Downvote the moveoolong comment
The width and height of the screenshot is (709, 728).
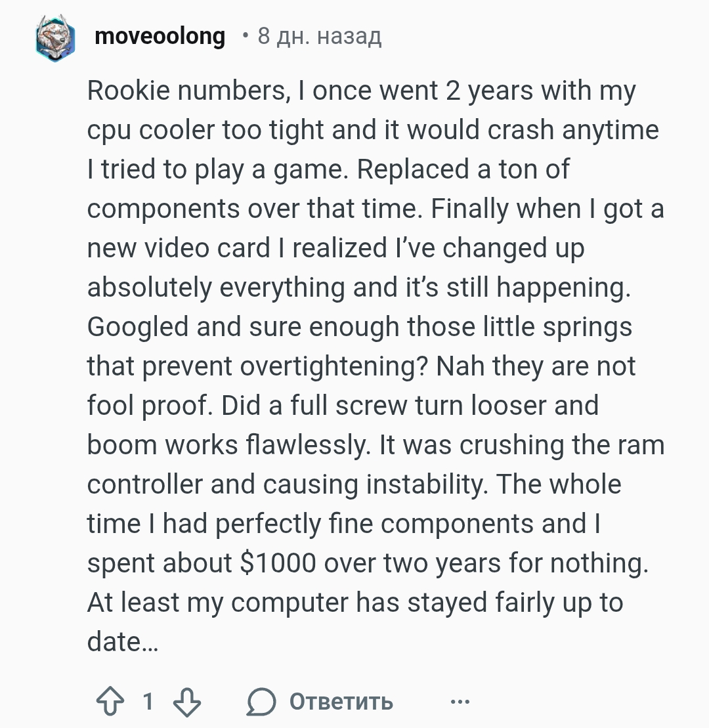186,701
